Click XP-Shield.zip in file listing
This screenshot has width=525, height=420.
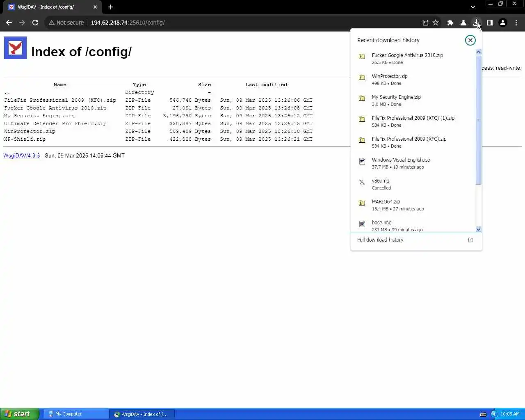point(25,139)
